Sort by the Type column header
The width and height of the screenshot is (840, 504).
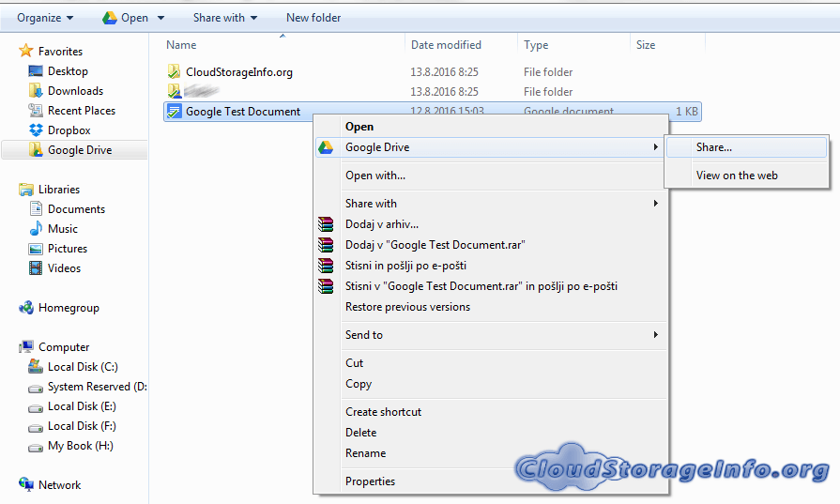tap(536, 45)
